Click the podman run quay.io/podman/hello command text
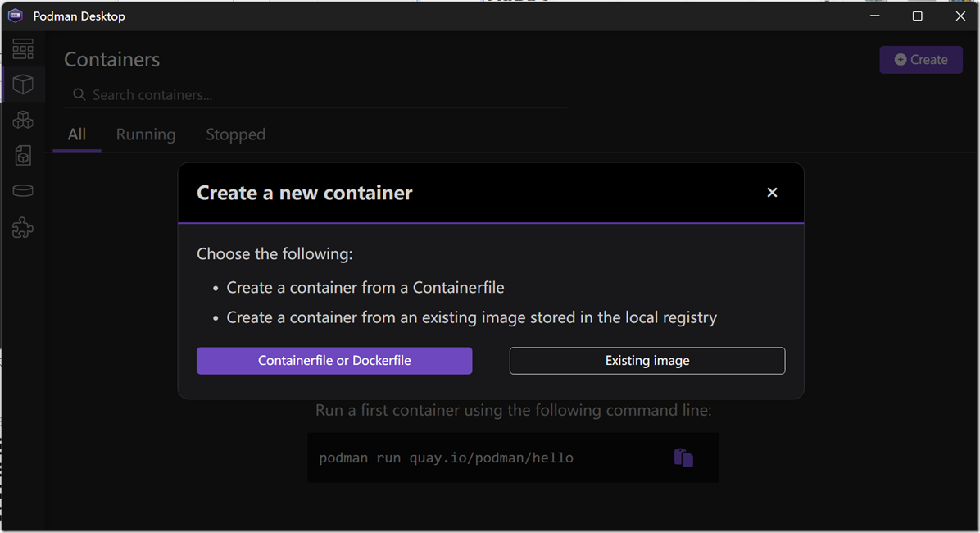The height and width of the screenshot is (533, 980). (446, 458)
